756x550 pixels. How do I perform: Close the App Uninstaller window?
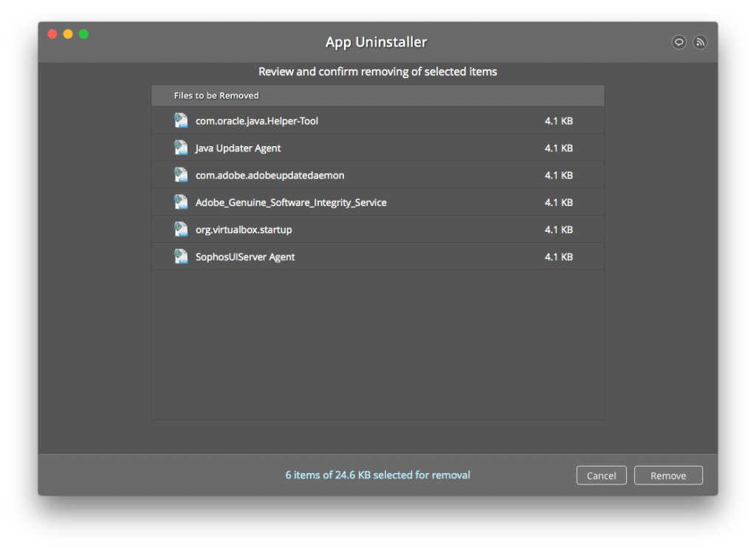[x=52, y=34]
